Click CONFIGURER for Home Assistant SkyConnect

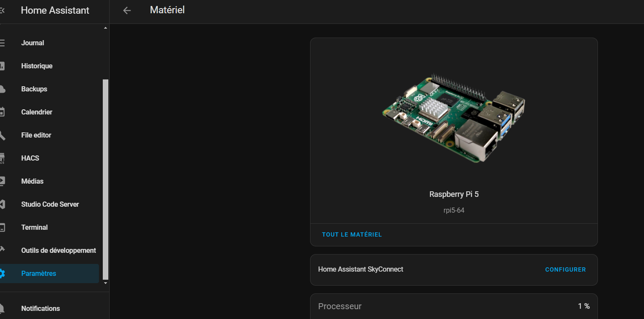pyautogui.click(x=566, y=269)
